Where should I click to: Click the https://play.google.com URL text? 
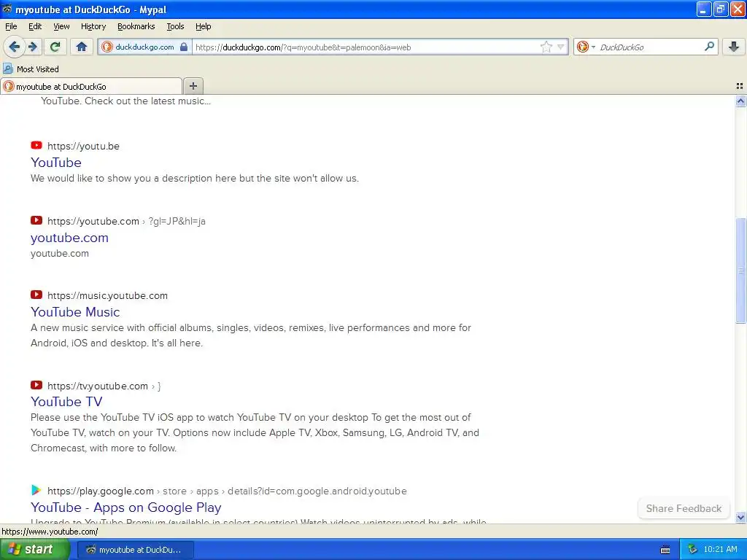tap(101, 491)
